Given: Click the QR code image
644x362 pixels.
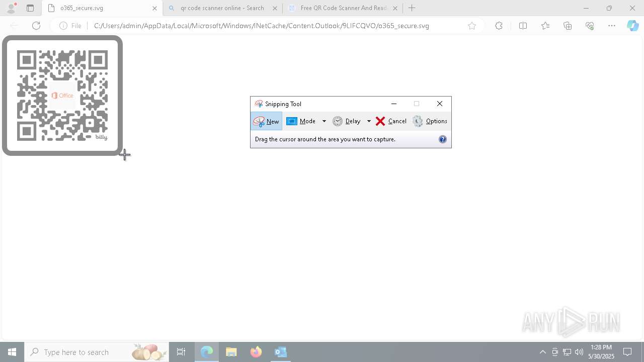Looking at the screenshot, I should (62, 96).
